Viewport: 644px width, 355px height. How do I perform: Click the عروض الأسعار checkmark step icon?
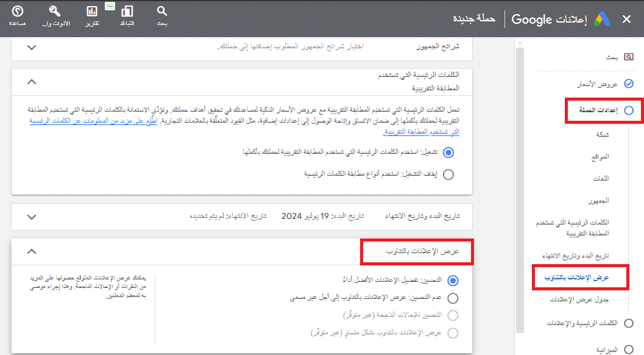(x=628, y=84)
